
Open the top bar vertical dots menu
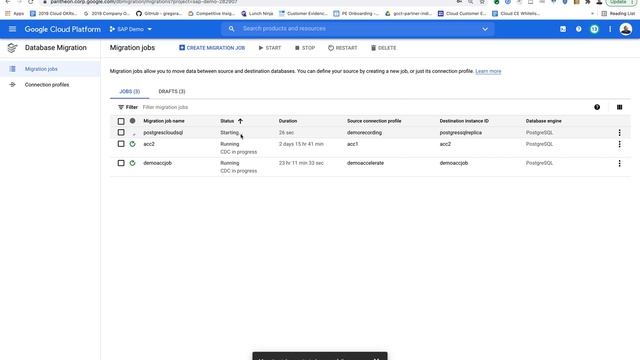click(x=610, y=29)
